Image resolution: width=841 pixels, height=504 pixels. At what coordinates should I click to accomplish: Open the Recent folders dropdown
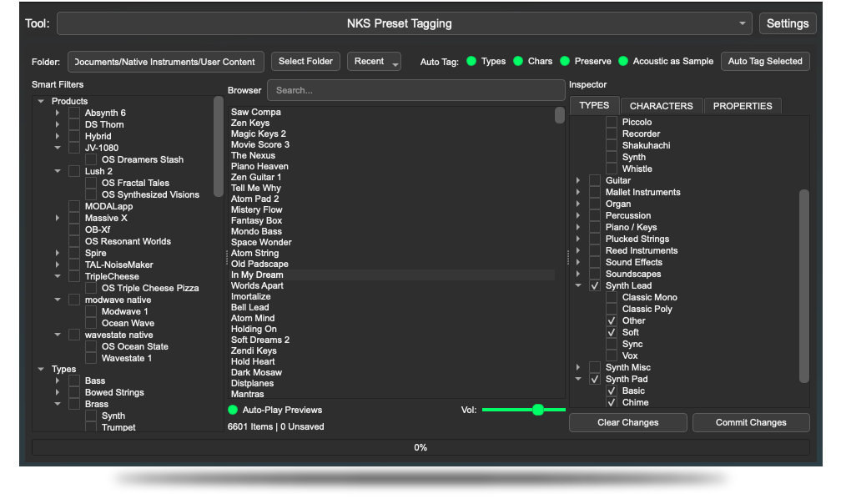click(374, 62)
